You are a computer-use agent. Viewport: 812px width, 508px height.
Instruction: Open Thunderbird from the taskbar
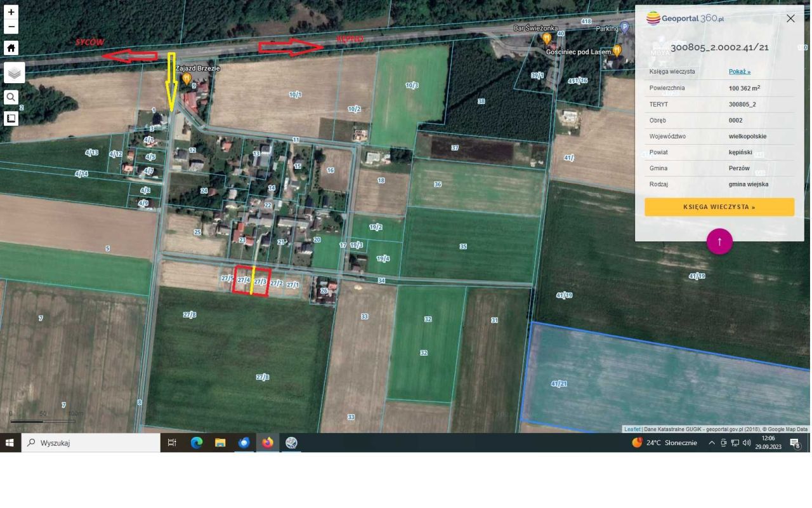click(x=244, y=443)
